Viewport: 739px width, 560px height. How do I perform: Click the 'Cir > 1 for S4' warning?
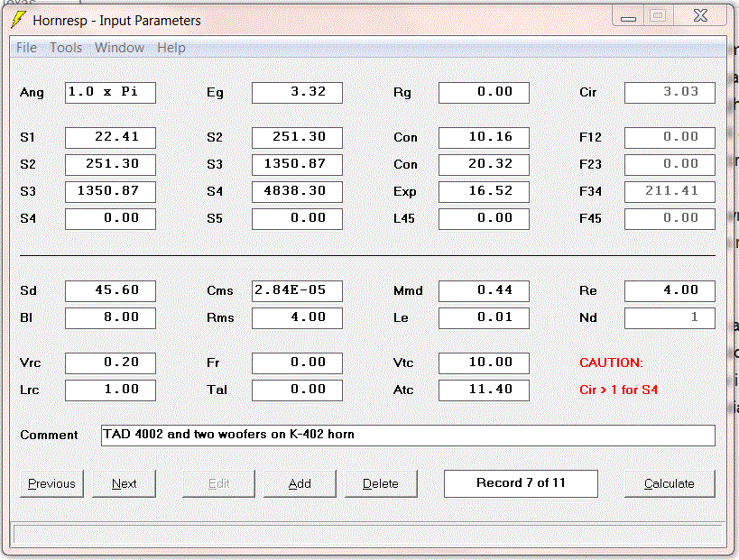618,390
